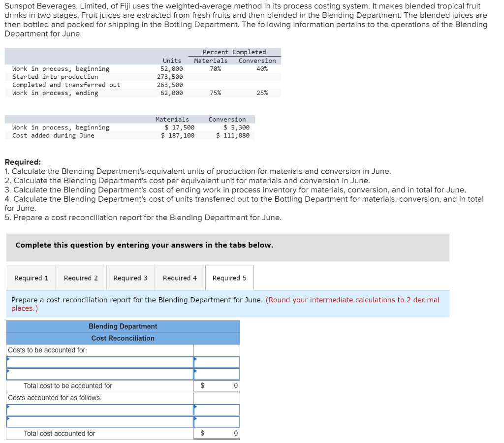This screenshot has height=443, width=504.
Task: Click the 'Costs to be accounted for:' label
Action: [x=48, y=350]
